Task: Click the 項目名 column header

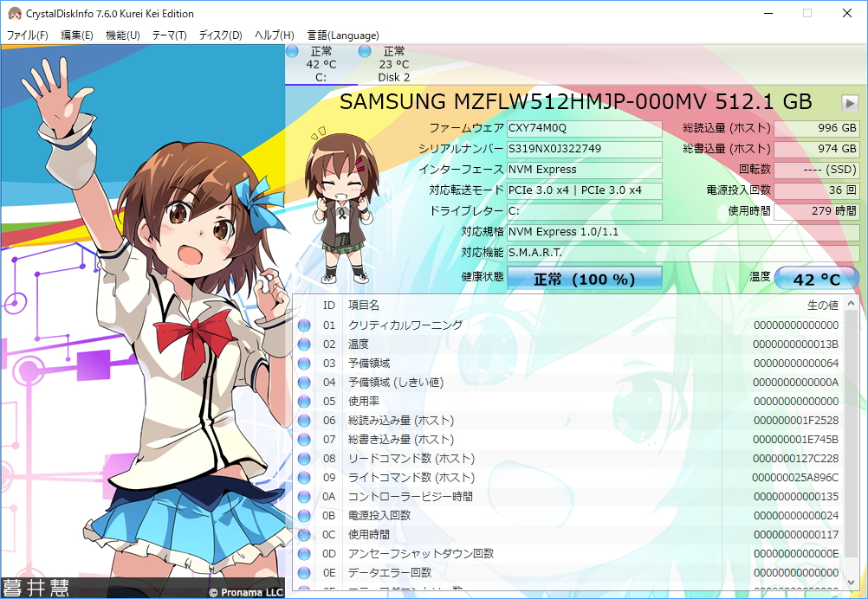Action: click(x=532, y=306)
